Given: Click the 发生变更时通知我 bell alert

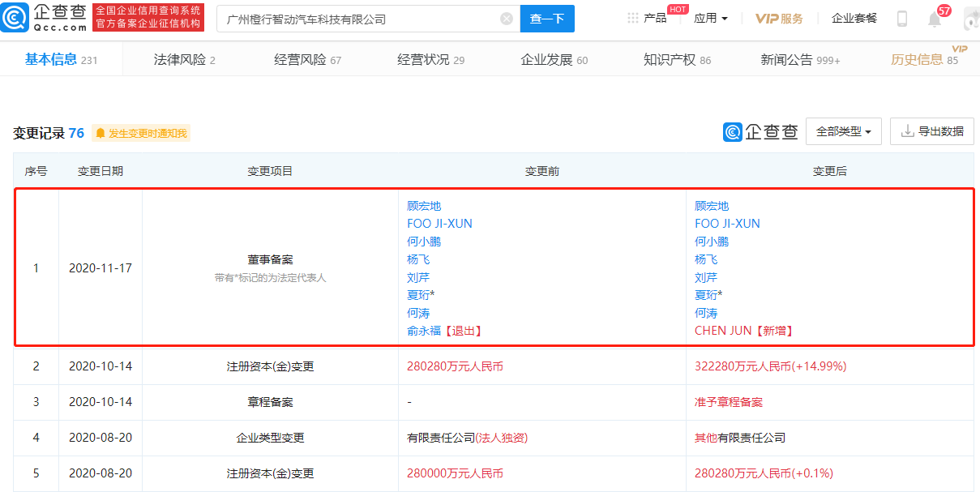Looking at the screenshot, I should click(x=141, y=133).
